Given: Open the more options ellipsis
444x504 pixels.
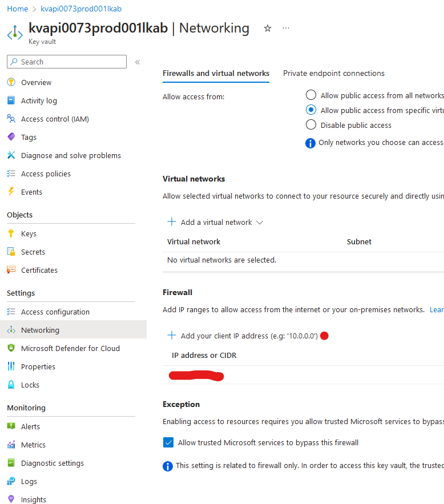Looking at the screenshot, I should click(286, 29).
